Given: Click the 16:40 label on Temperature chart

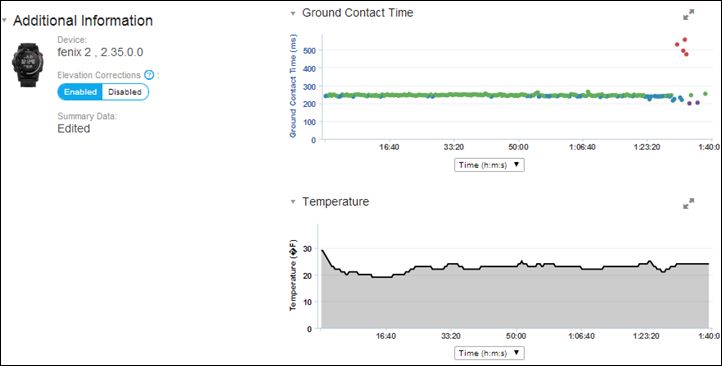Looking at the screenshot, I should pos(386,336).
